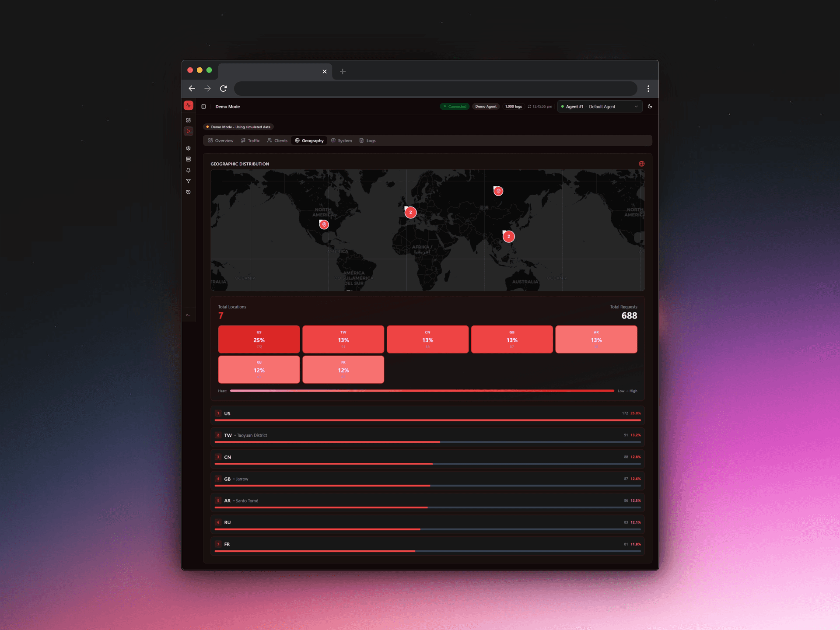Click the globe icon on Geographic Distribution header
Screen dimensions: 840x630
click(641, 164)
